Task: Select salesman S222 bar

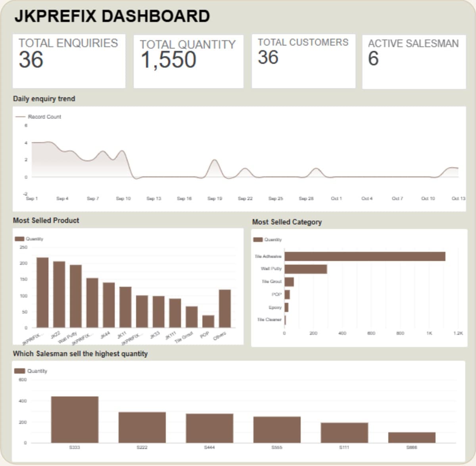Action: [x=142, y=428]
